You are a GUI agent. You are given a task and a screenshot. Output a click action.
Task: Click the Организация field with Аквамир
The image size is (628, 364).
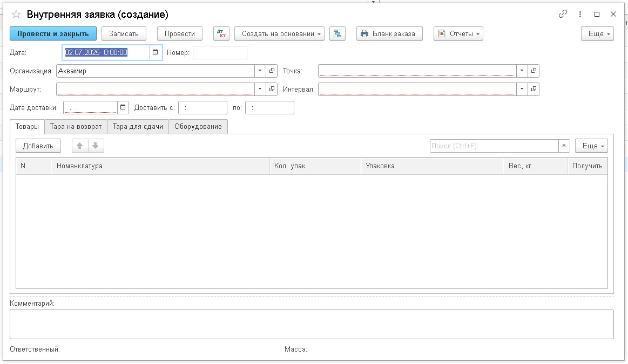tap(156, 71)
